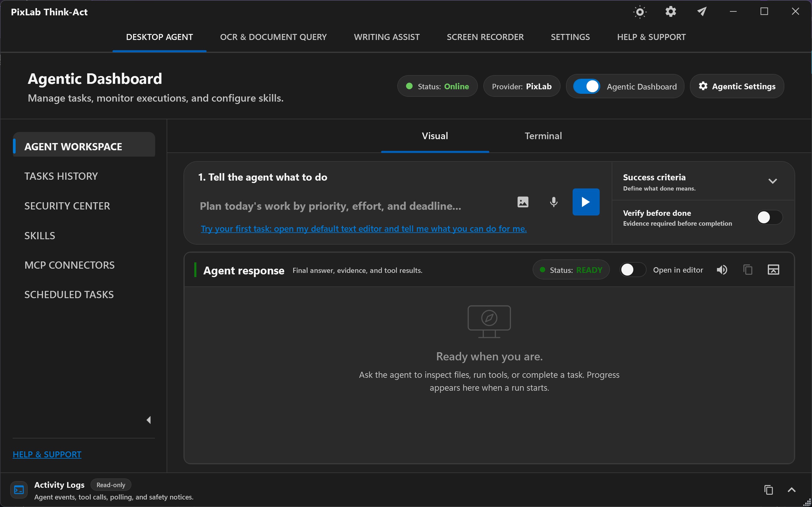The width and height of the screenshot is (812, 507).
Task: Expand the Success criteria section
Action: point(772,182)
